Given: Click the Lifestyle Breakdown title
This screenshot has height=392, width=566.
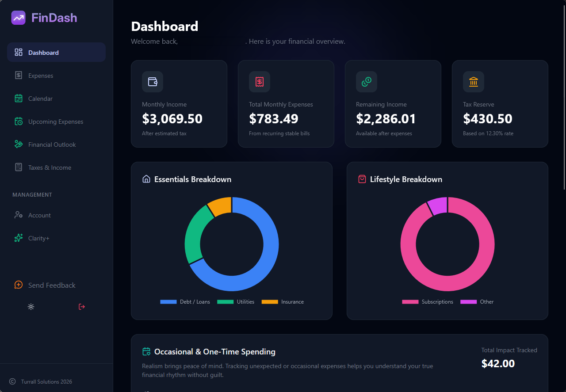Looking at the screenshot, I should 406,179.
